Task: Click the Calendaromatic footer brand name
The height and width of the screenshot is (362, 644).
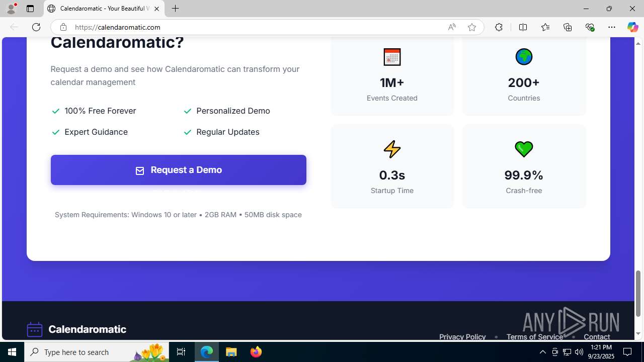Action: click(x=87, y=329)
